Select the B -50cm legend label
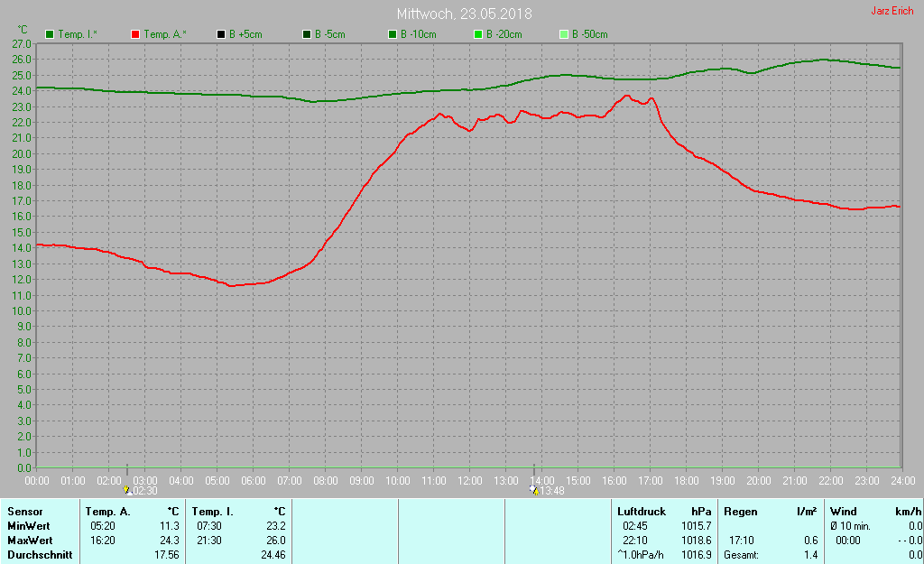 590,34
